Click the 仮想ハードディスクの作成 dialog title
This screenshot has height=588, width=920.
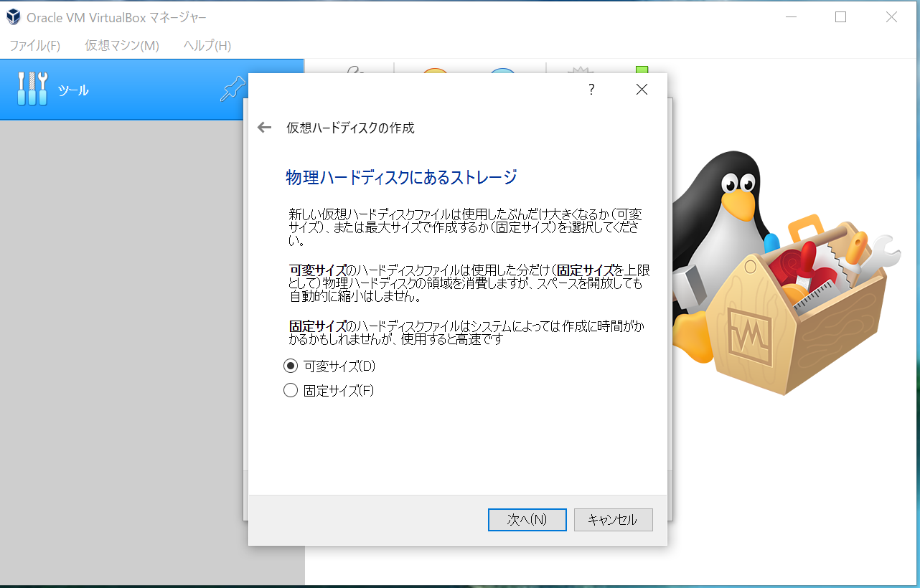pyautogui.click(x=350, y=128)
